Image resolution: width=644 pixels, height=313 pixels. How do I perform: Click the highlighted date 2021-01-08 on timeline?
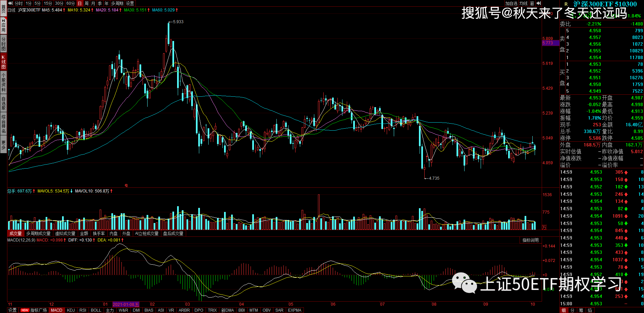tap(125, 304)
